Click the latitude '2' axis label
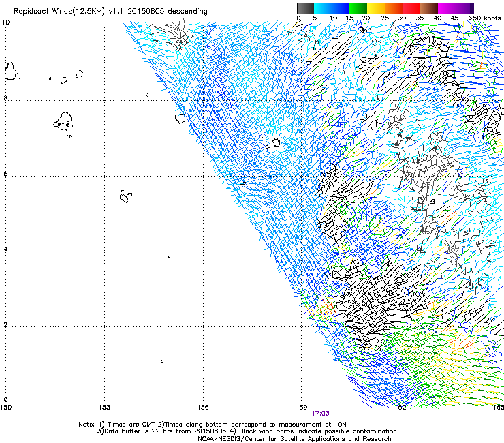The width and height of the screenshot is (504, 443). [x=5, y=324]
